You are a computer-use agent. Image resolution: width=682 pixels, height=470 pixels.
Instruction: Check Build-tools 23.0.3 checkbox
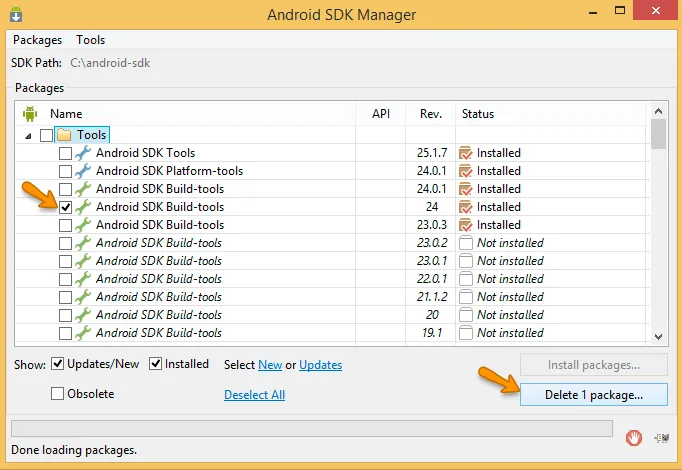[x=65, y=225]
